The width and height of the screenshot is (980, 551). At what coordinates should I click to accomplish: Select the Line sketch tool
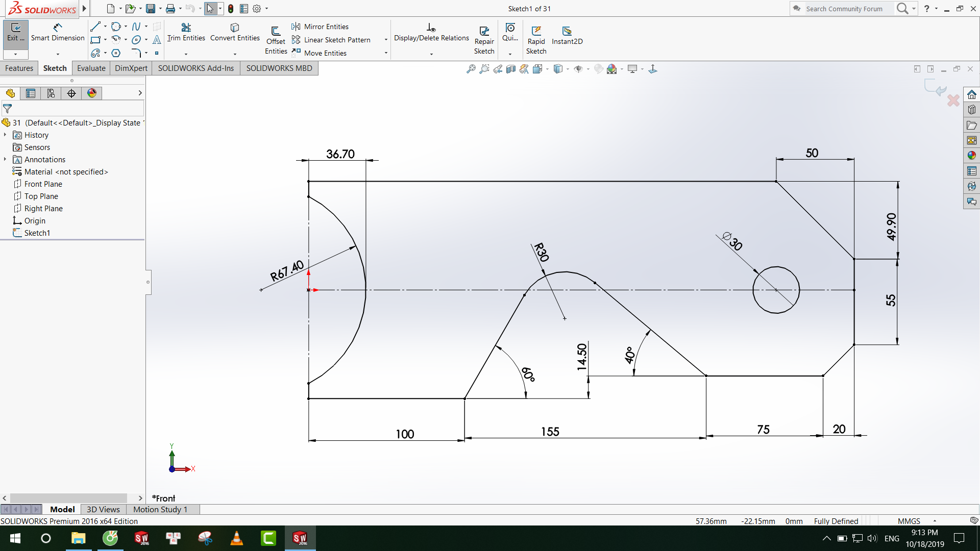point(95,27)
